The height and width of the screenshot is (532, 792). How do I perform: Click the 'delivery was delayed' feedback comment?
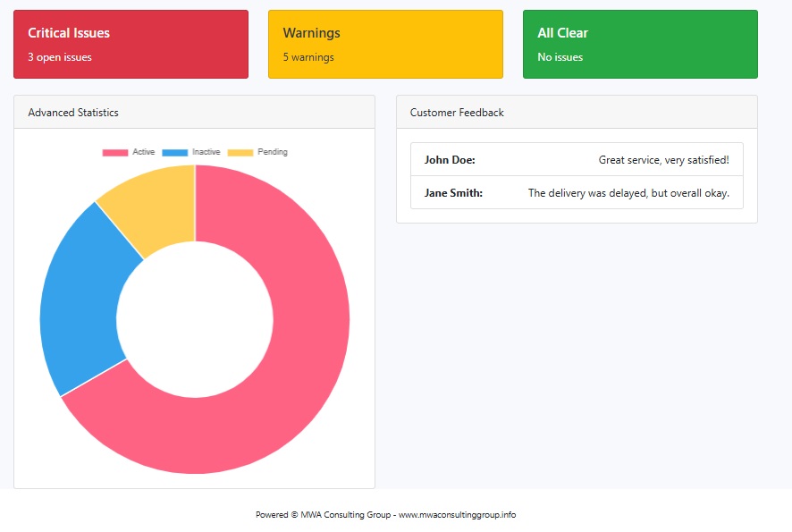point(628,193)
